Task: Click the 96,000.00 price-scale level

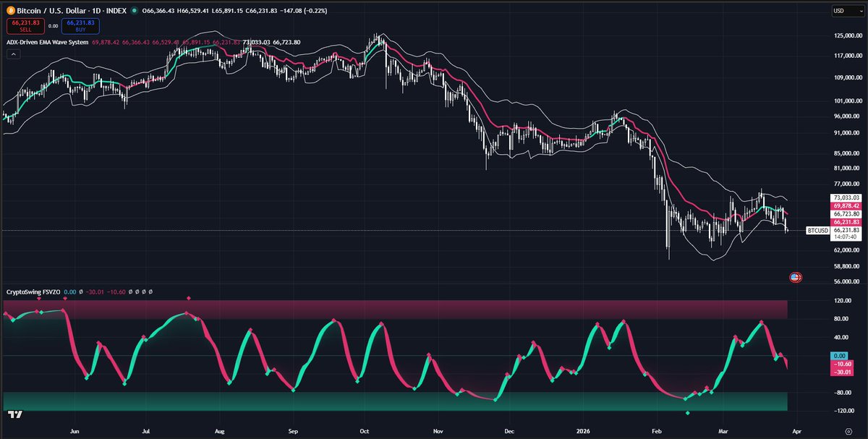Action: [846, 116]
